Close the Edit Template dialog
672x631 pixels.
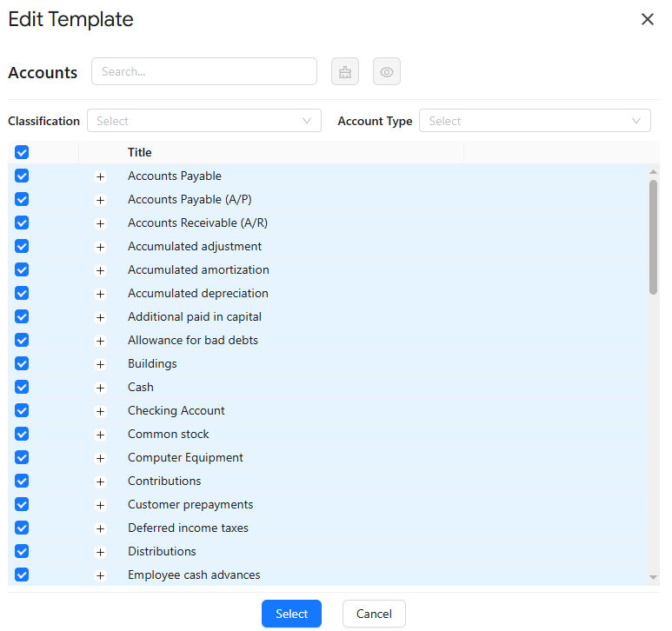[x=647, y=19]
